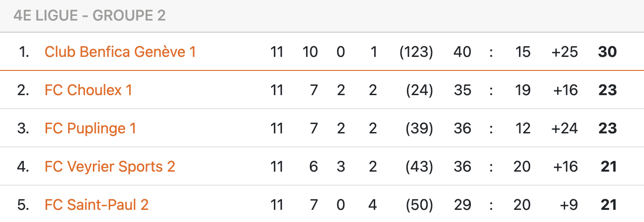
Task: Click the (123) fair-play value in first row
Action: point(416,52)
